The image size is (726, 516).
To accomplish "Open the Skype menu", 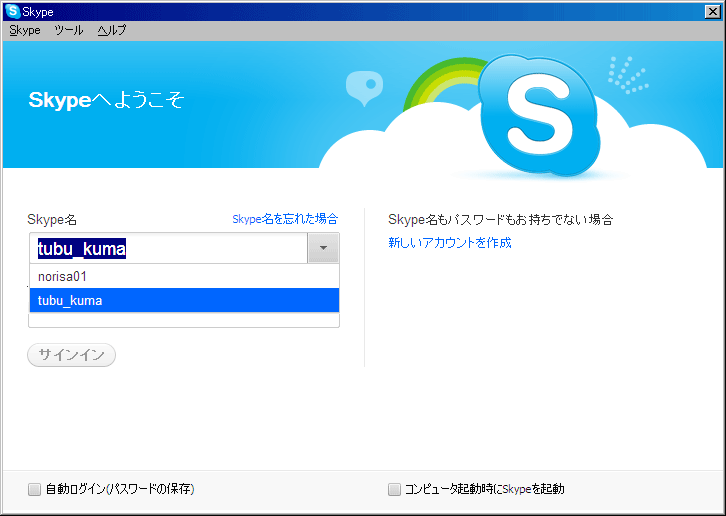I will pyautogui.click(x=25, y=30).
